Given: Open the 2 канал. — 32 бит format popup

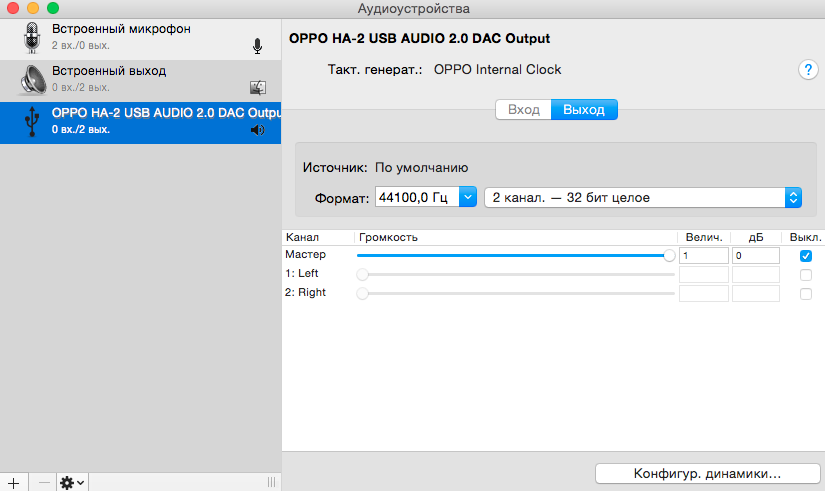Looking at the screenshot, I should (643, 197).
